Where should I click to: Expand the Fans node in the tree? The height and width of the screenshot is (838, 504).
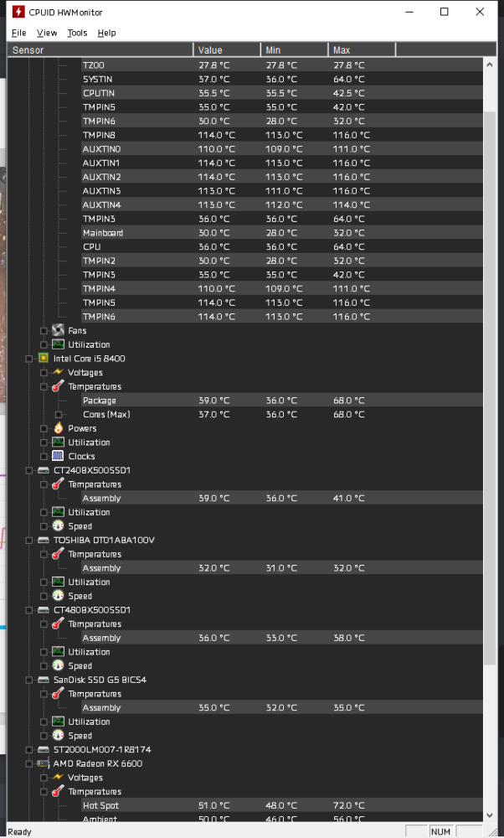click(44, 331)
